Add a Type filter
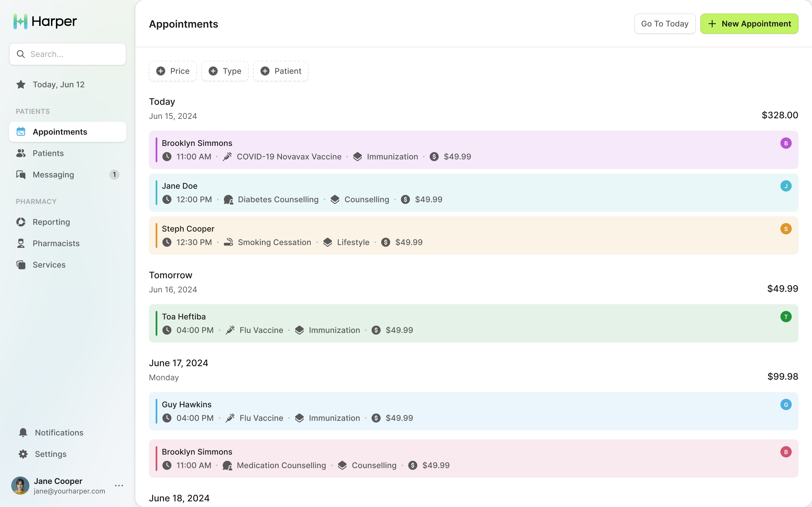 coord(225,71)
